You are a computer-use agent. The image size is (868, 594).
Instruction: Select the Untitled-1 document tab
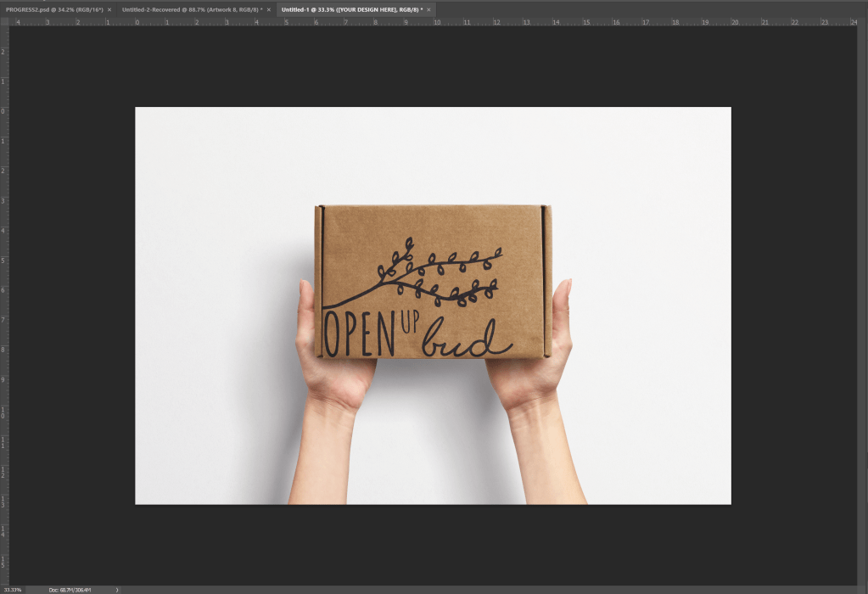(350, 9)
